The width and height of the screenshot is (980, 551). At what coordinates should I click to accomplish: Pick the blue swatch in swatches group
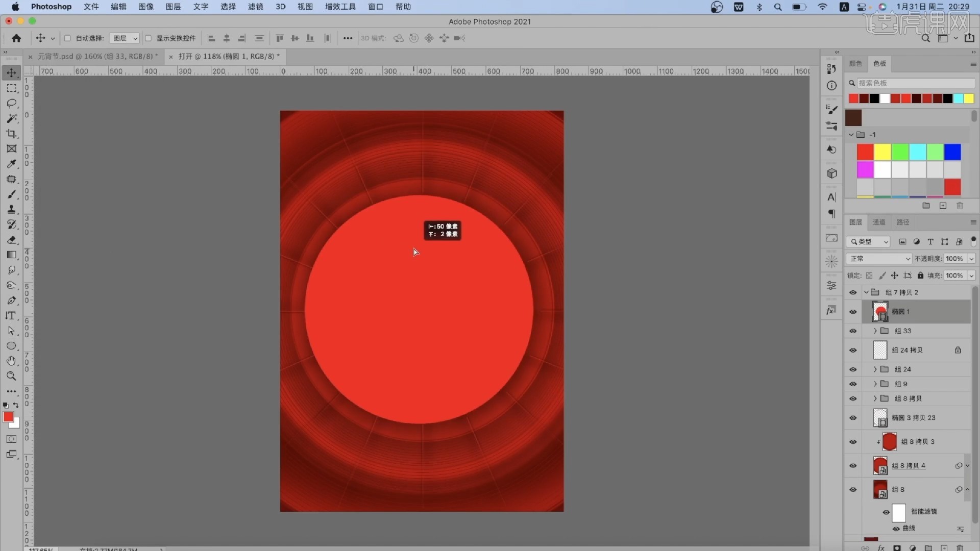pyautogui.click(x=952, y=152)
